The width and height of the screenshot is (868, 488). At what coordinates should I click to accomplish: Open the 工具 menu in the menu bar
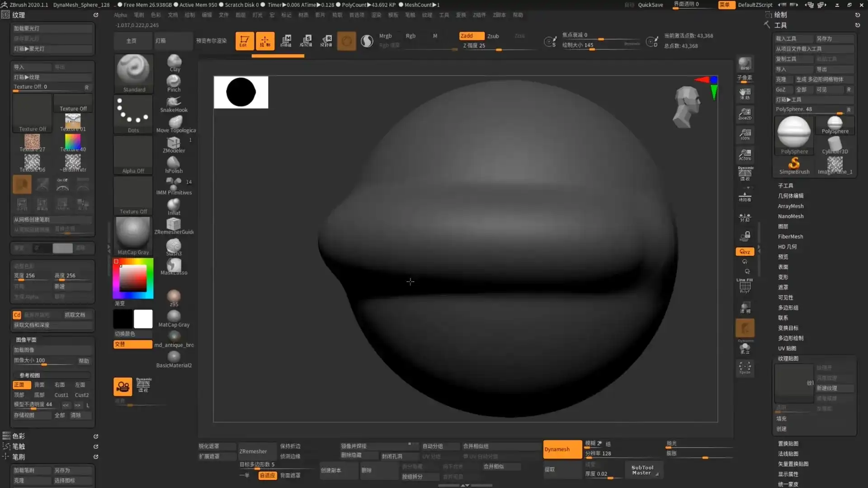coord(443,15)
